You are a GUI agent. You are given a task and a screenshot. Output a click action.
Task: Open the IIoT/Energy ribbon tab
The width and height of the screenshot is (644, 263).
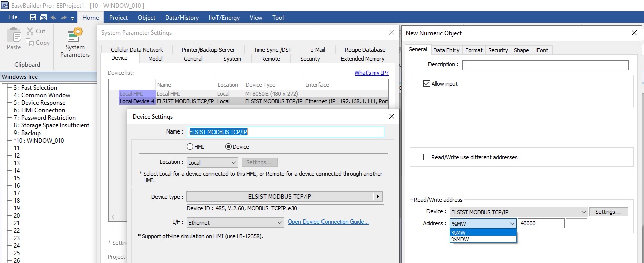pos(224,18)
